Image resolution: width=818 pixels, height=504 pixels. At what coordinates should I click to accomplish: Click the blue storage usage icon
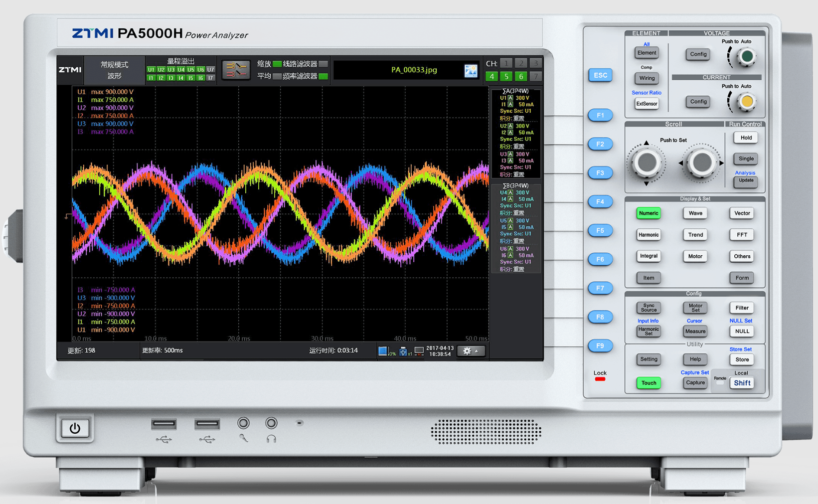pos(383,351)
